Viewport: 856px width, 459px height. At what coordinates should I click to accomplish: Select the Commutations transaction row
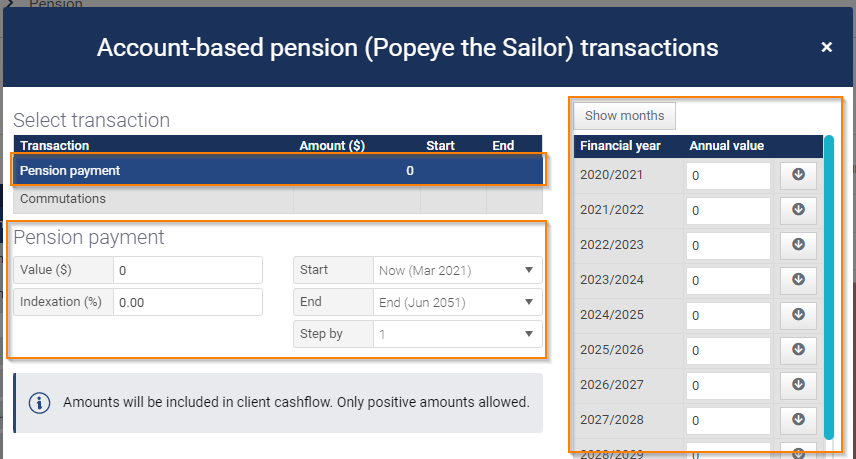[x=278, y=199]
